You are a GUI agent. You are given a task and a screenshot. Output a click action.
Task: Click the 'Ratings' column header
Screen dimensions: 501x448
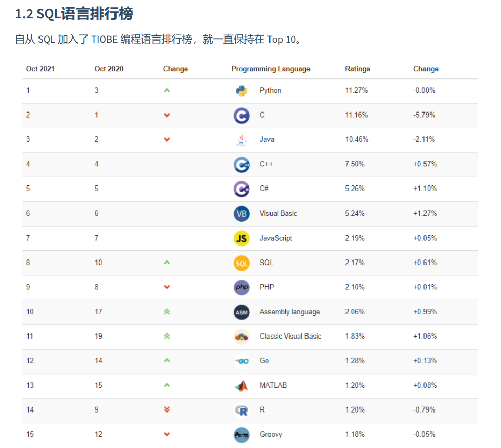coord(358,69)
